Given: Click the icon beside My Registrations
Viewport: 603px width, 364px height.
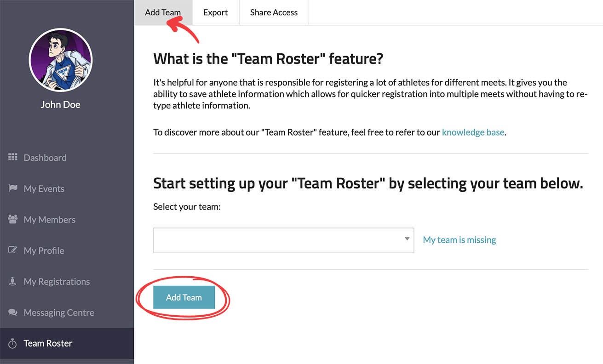Looking at the screenshot, I should pyautogui.click(x=12, y=281).
